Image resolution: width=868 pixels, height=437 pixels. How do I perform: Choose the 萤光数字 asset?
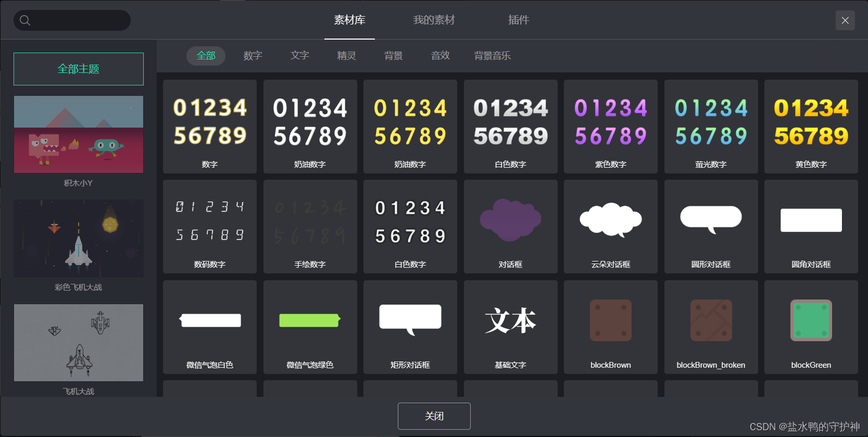(711, 127)
